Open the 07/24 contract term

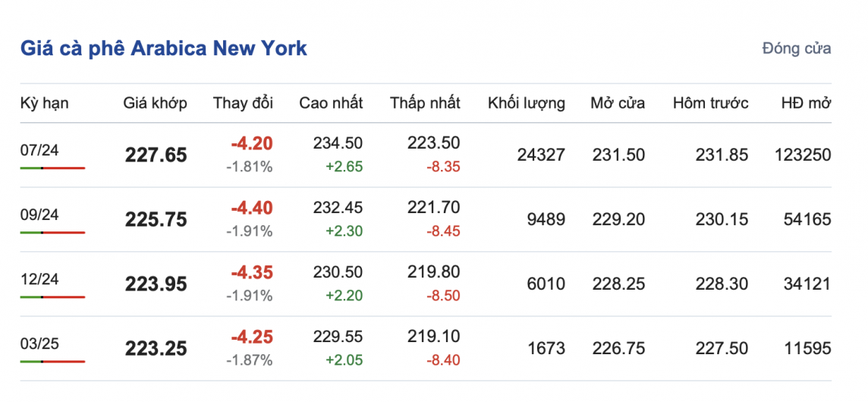coord(39,150)
